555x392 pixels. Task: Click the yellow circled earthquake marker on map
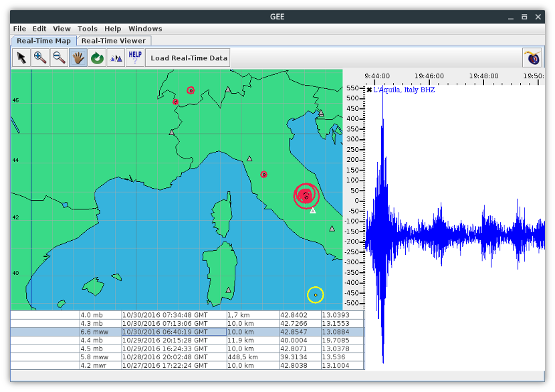[x=316, y=295]
